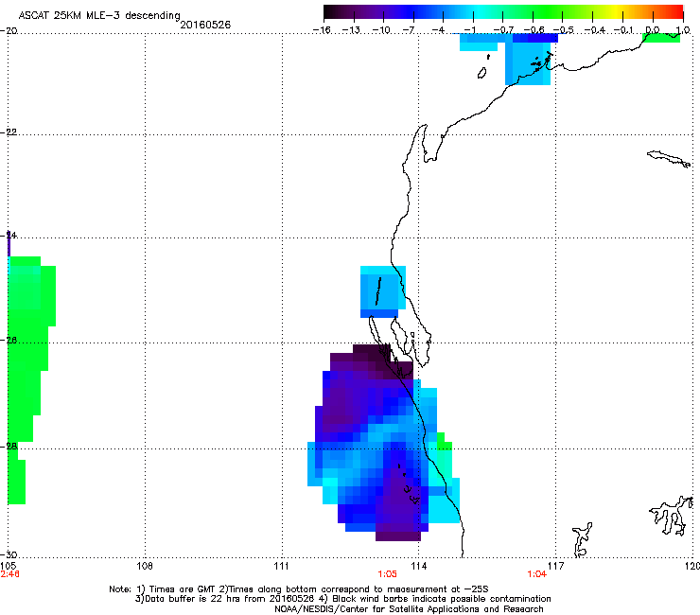Viewport: 700px width, 615px height.
Task: Click the "-1" color scale label
Action: [x=469, y=30]
